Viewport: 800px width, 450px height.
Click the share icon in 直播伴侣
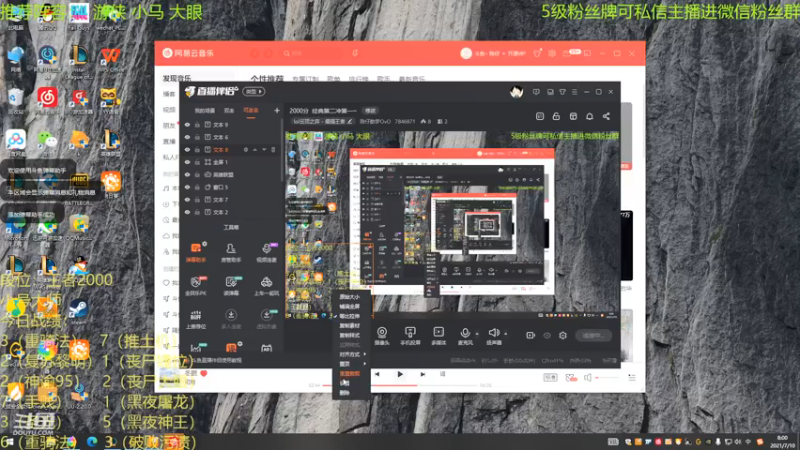coord(606,116)
